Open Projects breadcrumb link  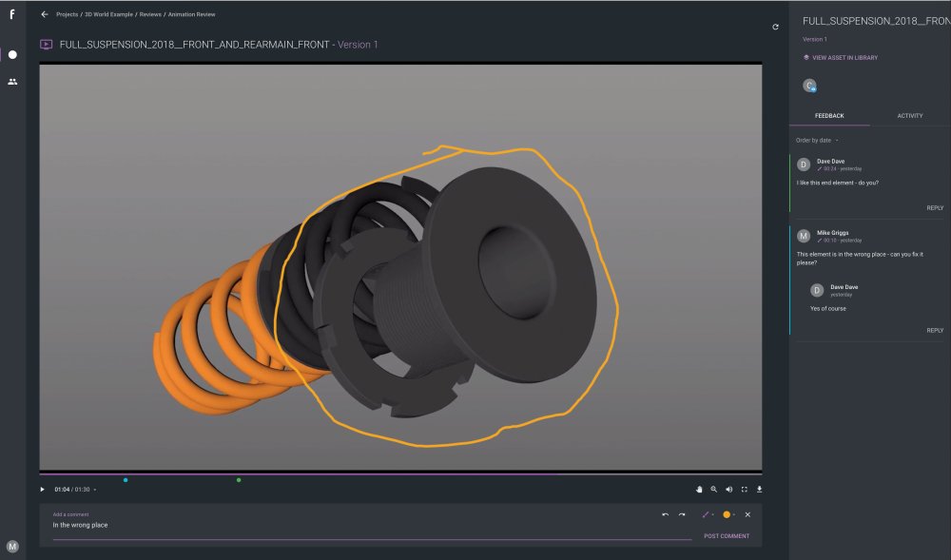pyautogui.click(x=67, y=14)
